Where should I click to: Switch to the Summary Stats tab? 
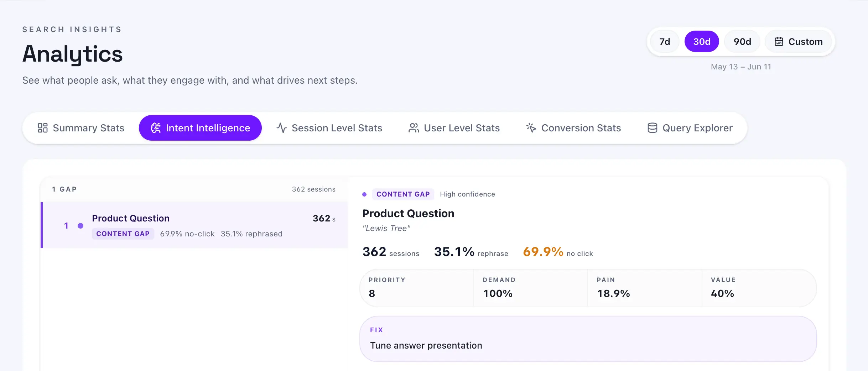click(x=81, y=128)
